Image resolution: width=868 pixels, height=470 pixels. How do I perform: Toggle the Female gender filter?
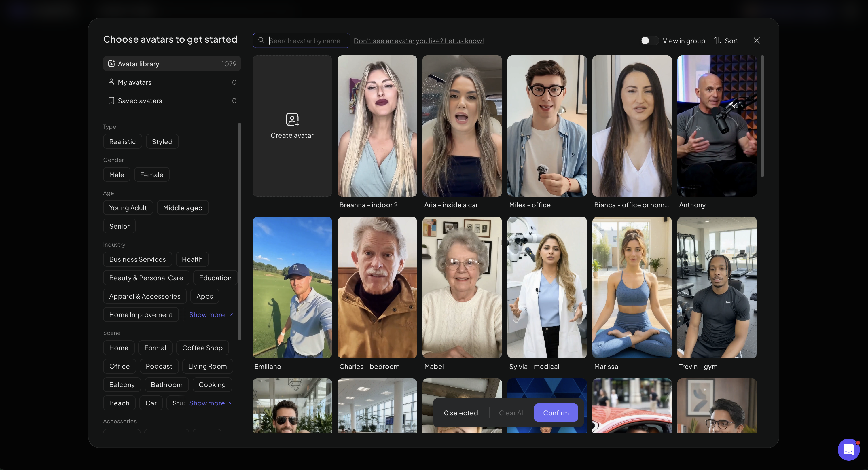[152, 174]
